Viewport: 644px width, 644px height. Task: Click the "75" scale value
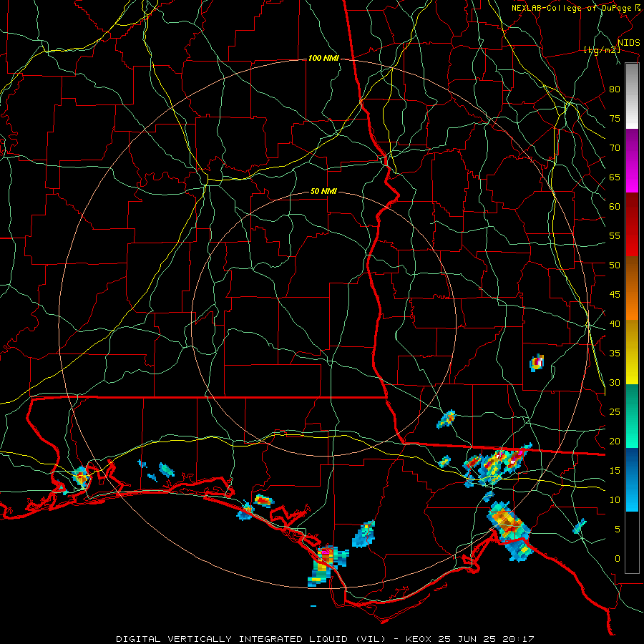pos(615,118)
